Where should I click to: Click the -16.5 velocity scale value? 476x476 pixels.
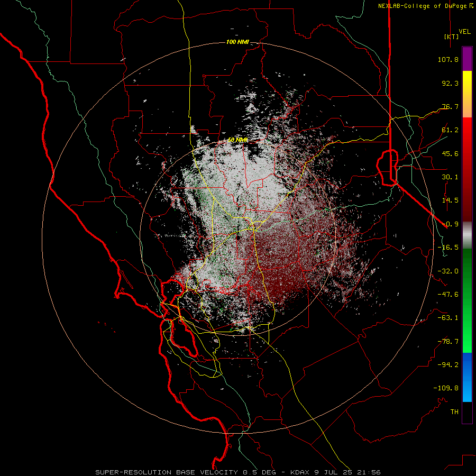448,248
